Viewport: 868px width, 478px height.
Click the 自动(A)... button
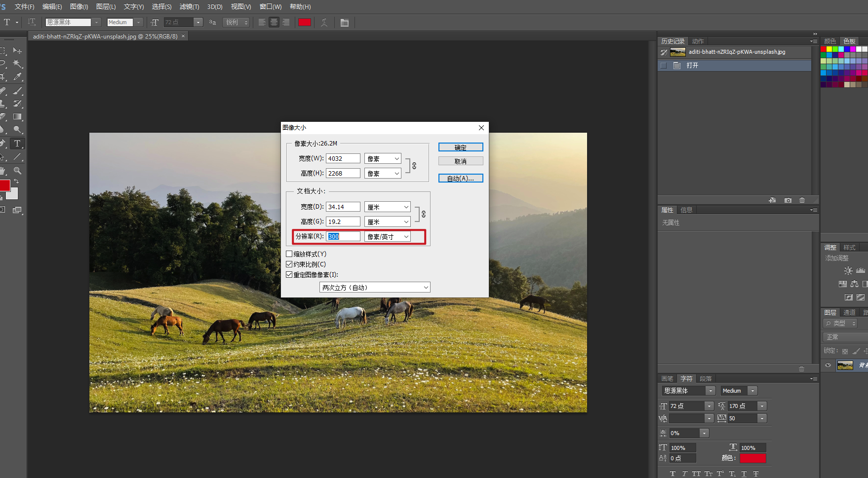tap(461, 179)
